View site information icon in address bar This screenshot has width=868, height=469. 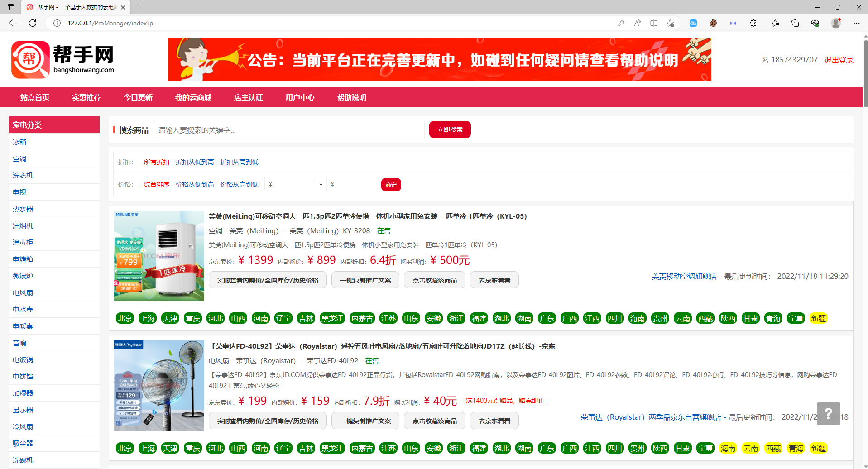tap(57, 23)
